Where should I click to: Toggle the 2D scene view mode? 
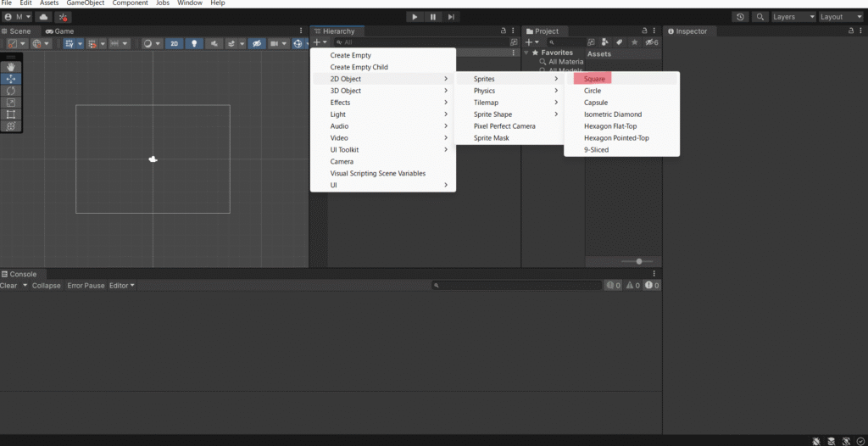pos(174,43)
